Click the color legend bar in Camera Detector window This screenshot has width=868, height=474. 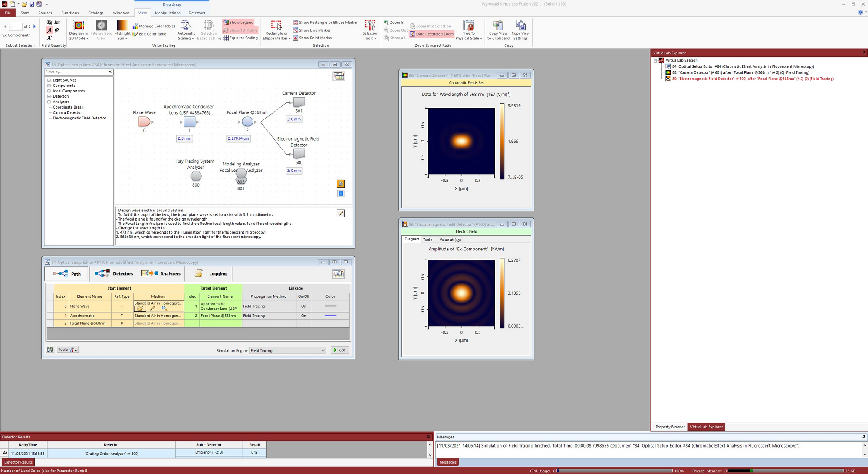[x=502, y=142]
